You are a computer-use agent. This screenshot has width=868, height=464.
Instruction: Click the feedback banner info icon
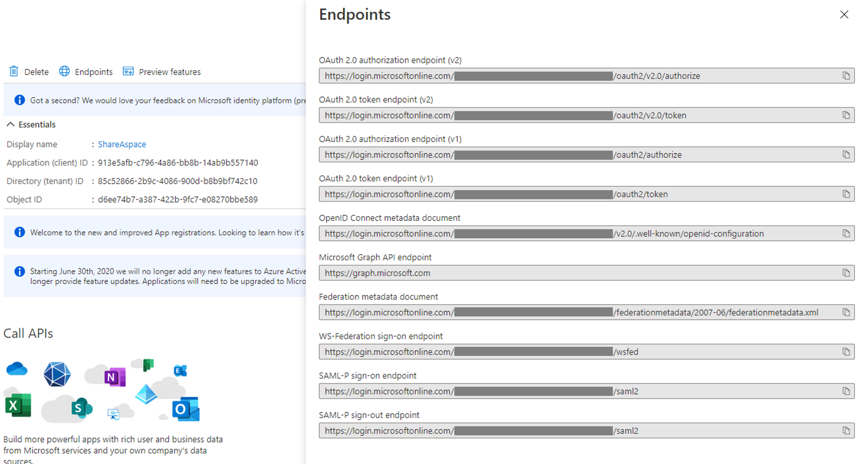pos(19,100)
